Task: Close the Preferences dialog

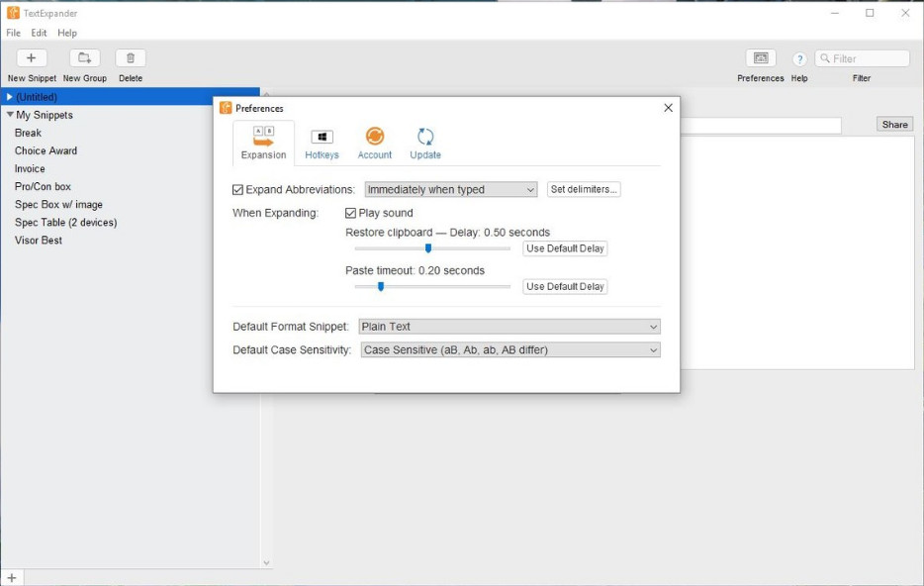Action: (668, 108)
